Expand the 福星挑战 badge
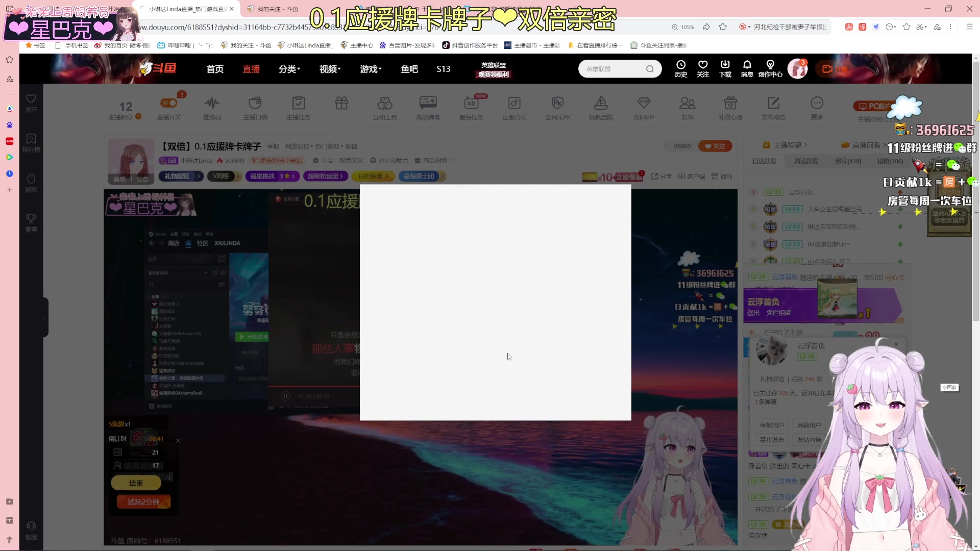 tap(272, 176)
